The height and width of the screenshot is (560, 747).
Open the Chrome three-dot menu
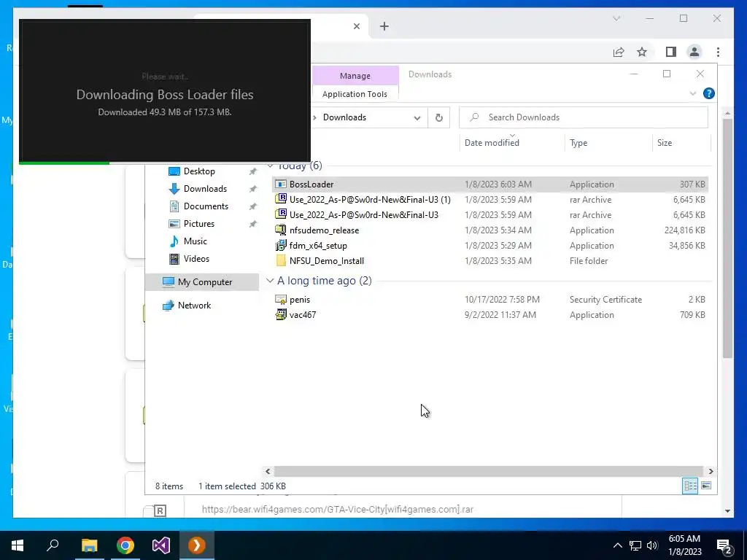(718, 52)
